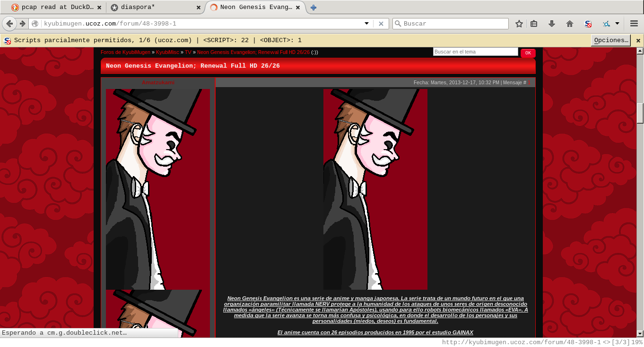Open the Firefox hamburger menu
644x347 pixels.
[x=634, y=24]
